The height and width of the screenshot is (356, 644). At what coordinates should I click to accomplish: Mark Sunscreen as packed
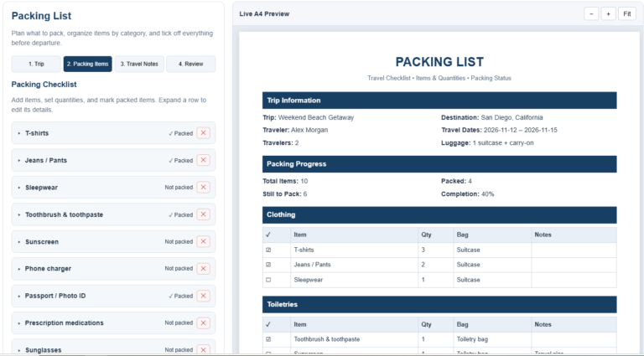point(179,242)
